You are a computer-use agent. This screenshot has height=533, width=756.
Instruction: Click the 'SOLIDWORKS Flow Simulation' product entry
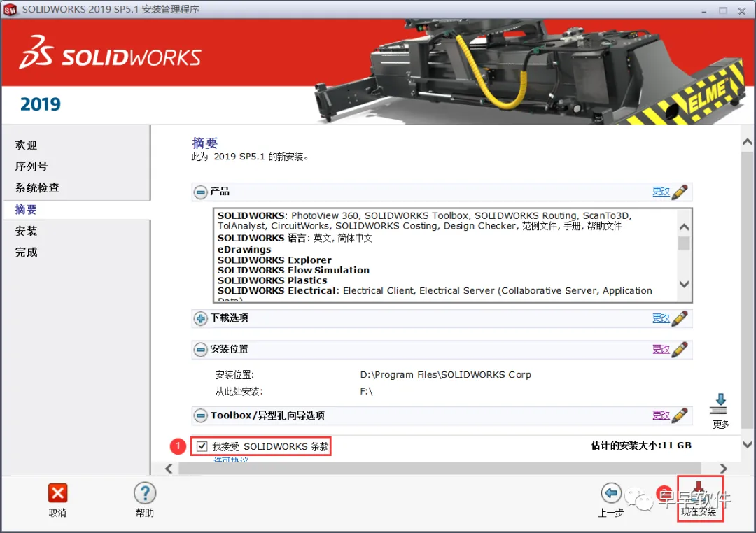[x=293, y=271]
